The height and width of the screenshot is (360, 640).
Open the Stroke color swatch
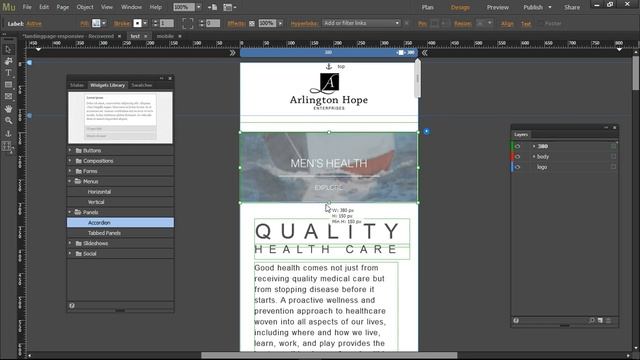(138, 23)
